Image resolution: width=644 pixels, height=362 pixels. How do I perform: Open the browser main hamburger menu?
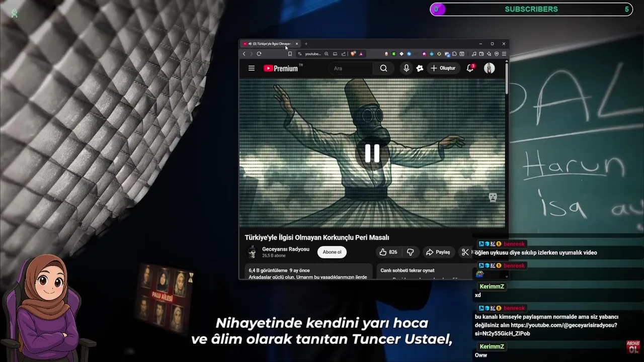click(504, 54)
